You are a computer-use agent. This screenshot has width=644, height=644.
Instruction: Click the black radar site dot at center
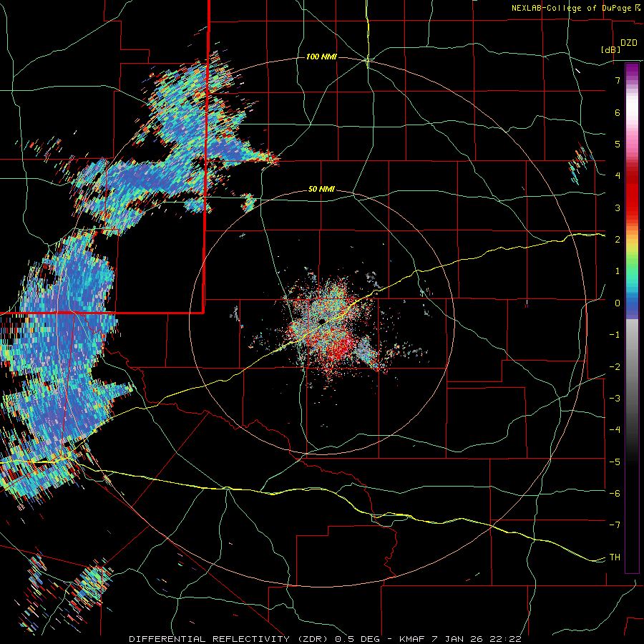click(x=322, y=321)
